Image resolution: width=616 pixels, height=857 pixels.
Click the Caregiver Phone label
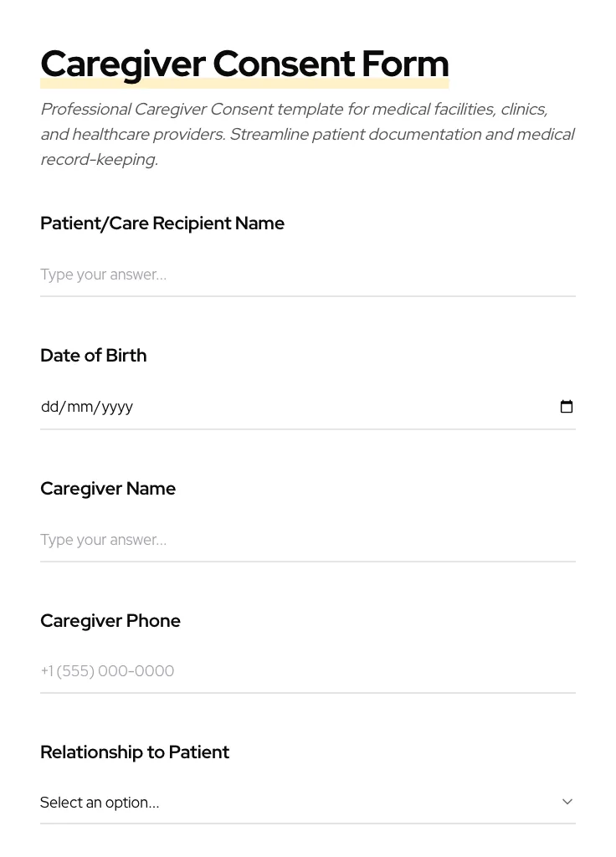coord(110,620)
